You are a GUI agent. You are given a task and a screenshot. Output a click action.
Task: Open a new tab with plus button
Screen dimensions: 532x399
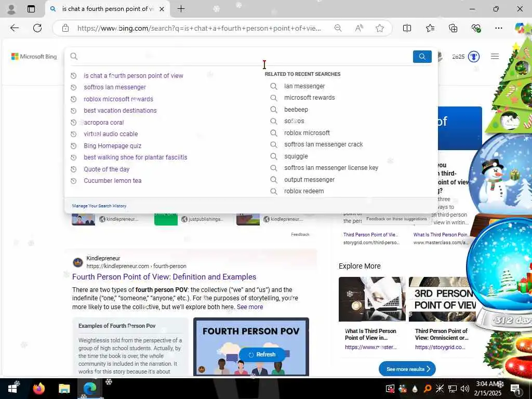coord(181,9)
